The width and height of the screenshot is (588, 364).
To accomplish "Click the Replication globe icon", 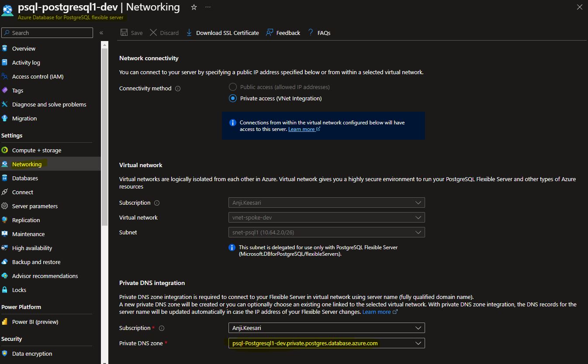I will pyautogui.click(x=5, y=220).
